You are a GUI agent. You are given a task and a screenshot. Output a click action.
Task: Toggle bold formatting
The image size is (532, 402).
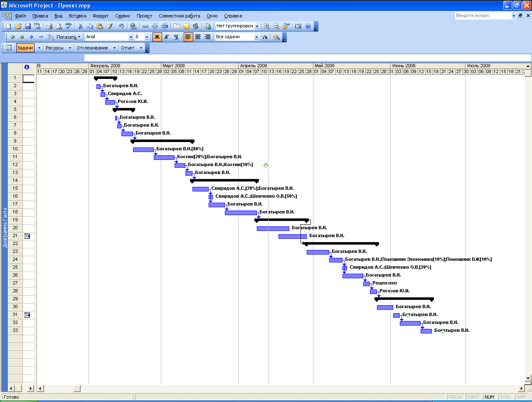157,37
